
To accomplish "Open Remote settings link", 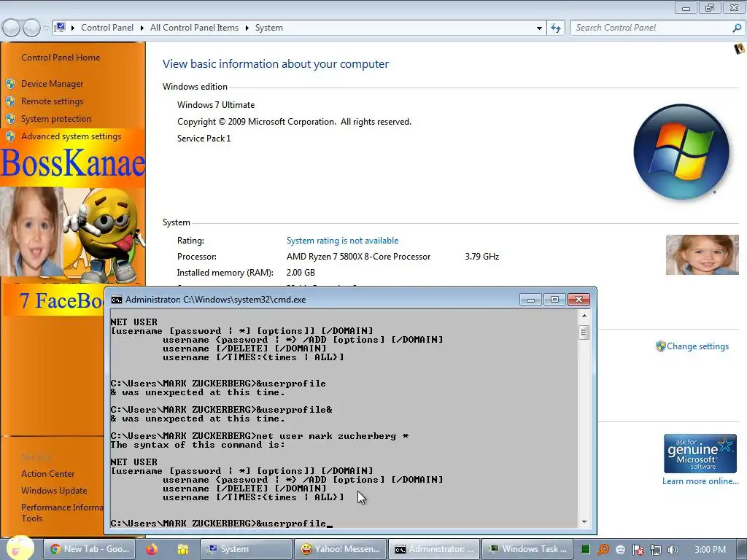I will (x=52, y=101).
